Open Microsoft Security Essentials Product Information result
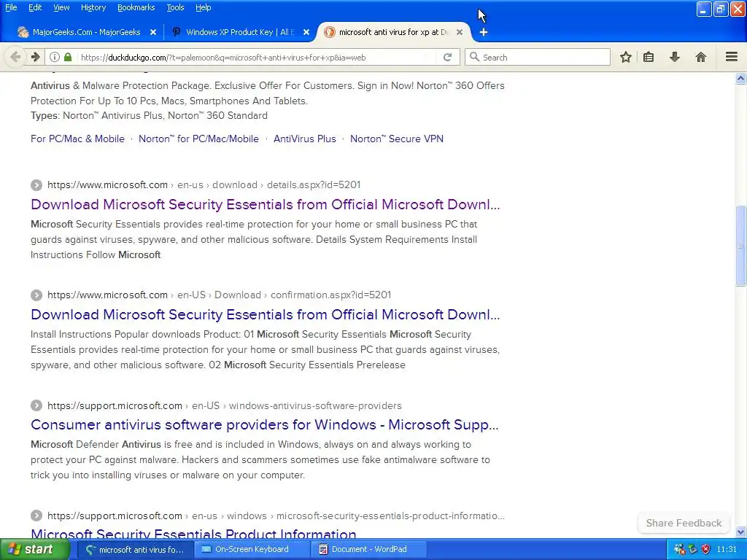This screenshot has width=747, height=560. click(x=193, y=533)
